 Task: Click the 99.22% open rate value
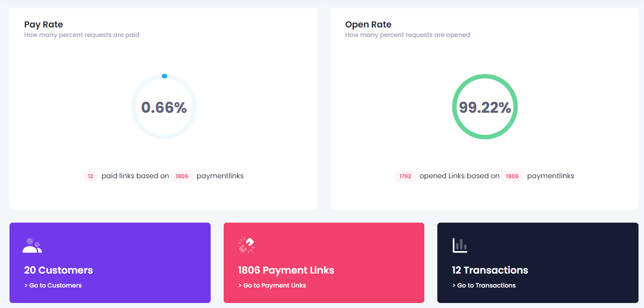click(485, 107)
